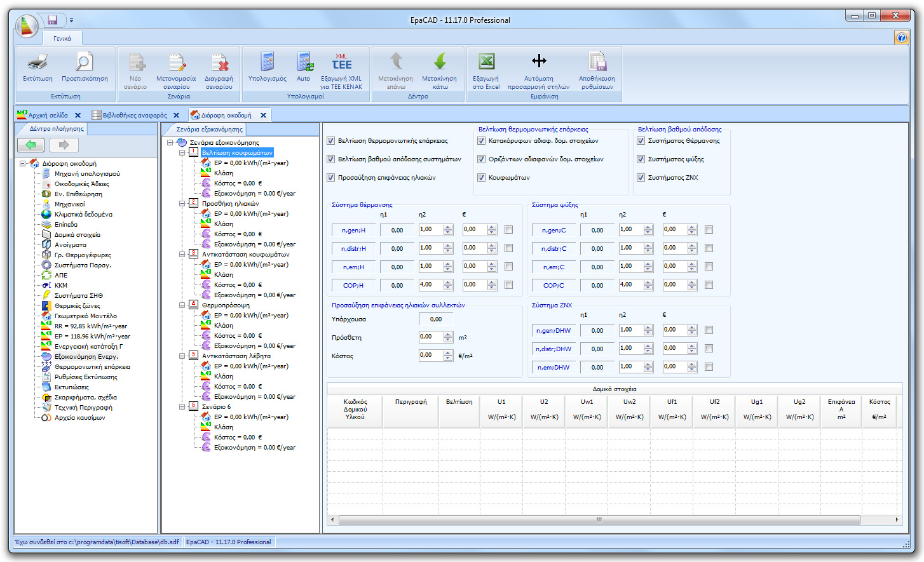
Task: Disable Προσαύξηση επιφάνειας ηλιακών checkbox
Action: (331, 177)
